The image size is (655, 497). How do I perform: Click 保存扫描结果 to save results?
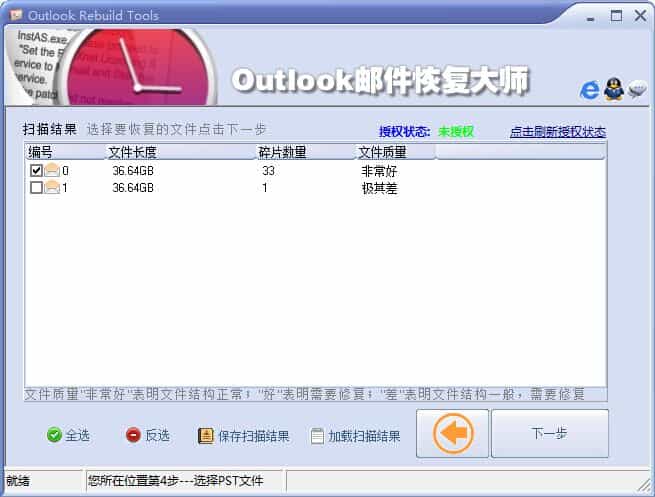(254, 436)
